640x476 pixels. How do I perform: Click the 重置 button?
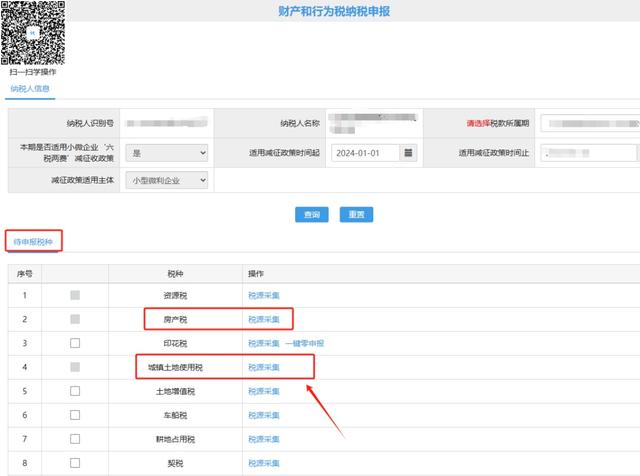coord(356,214)
